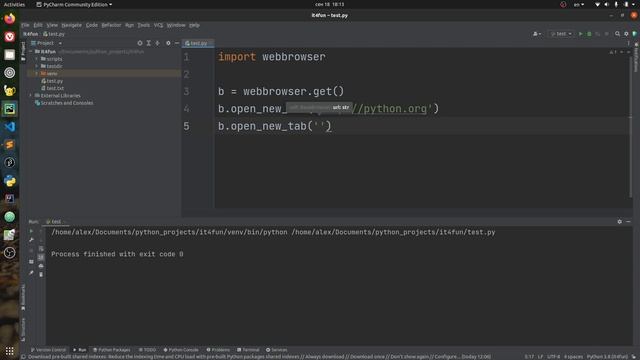The width and height of the screenshot is (640, 360).
Task: Open the Tools menu
Action: click(x=143, y=25)
